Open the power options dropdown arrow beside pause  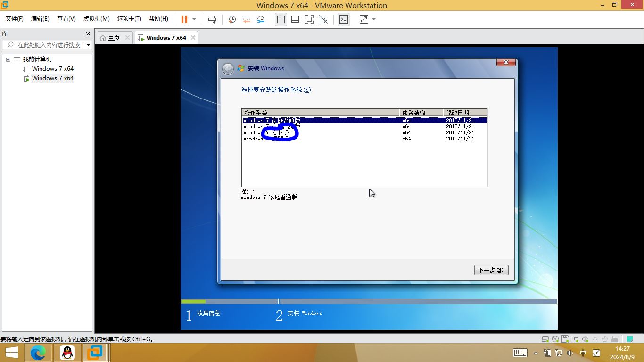(194, 19)
